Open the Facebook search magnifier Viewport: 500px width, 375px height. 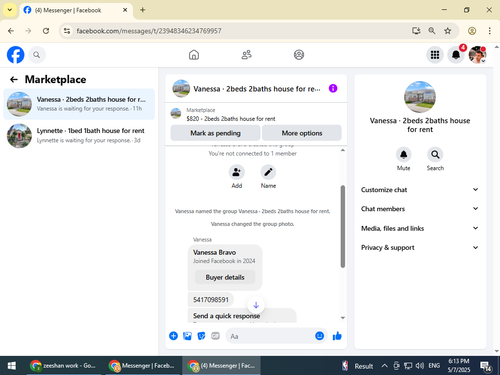pos(37,55)
